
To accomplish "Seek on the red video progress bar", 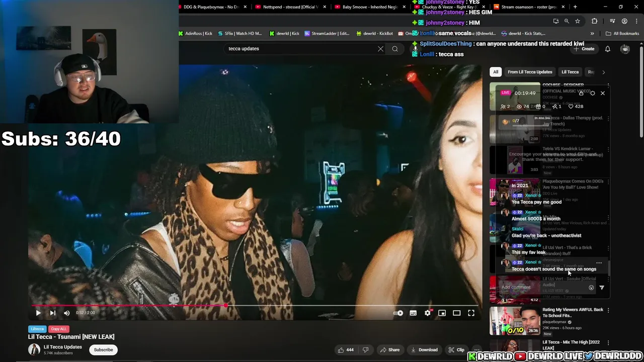I will 254,305.
